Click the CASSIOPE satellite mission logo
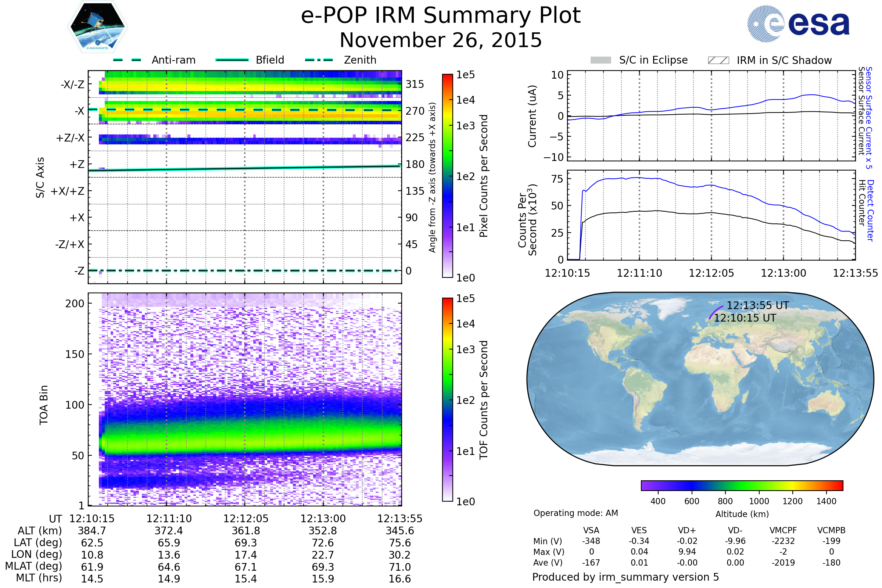The width and height of the screenshot is (882, 588). (97, 27)
